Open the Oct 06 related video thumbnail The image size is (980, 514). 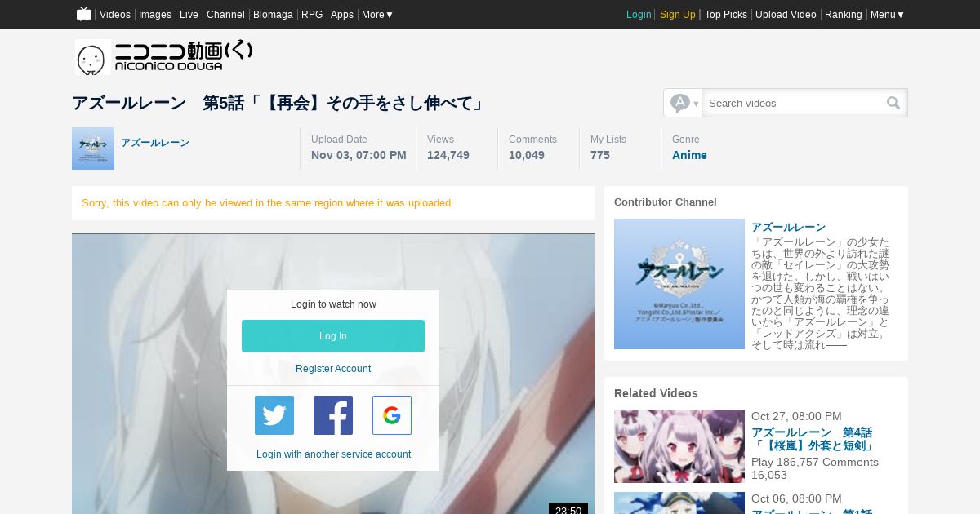tap(679, 503)
